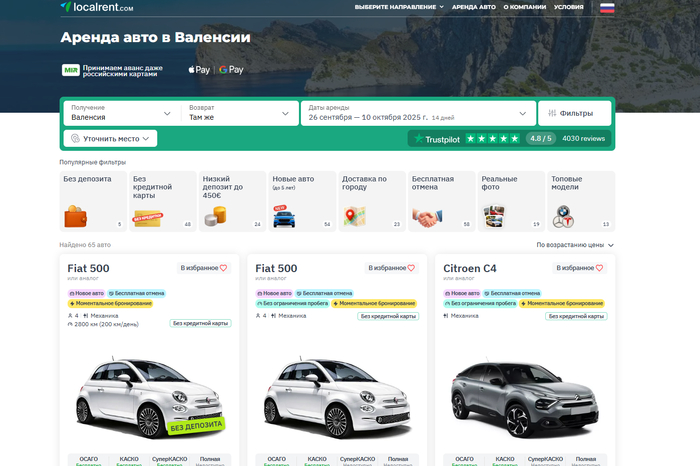Screen dimensions: 700x466
Task: Click the 'Уточнить место' button
Action: click(x=110, y=139)
